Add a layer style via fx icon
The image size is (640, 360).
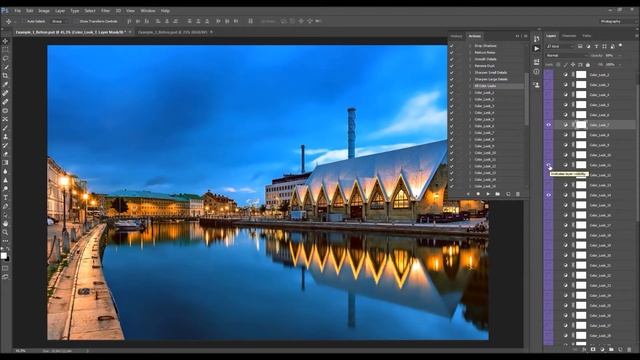pyautogui.click(x=584, y=349)
